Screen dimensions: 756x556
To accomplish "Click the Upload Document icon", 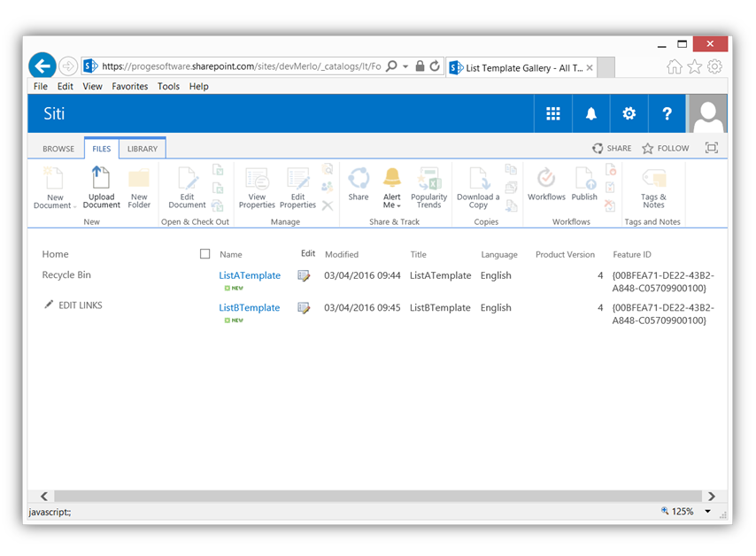I will point(101,184).
